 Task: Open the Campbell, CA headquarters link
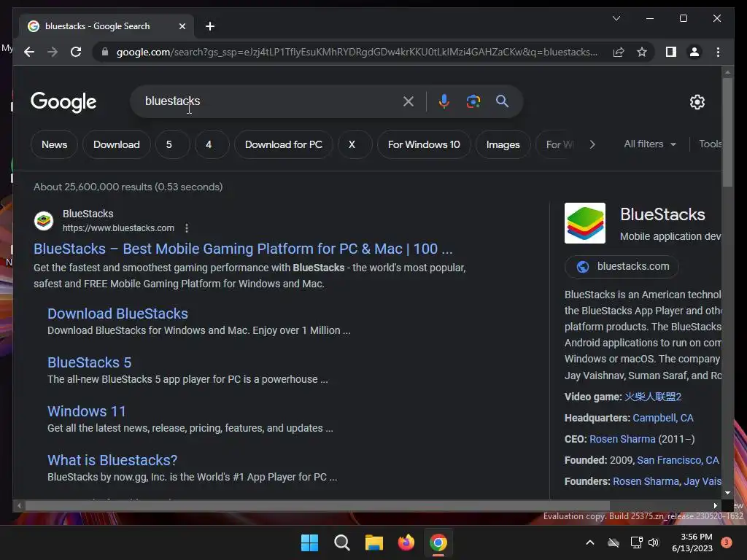tap(662, 418)
